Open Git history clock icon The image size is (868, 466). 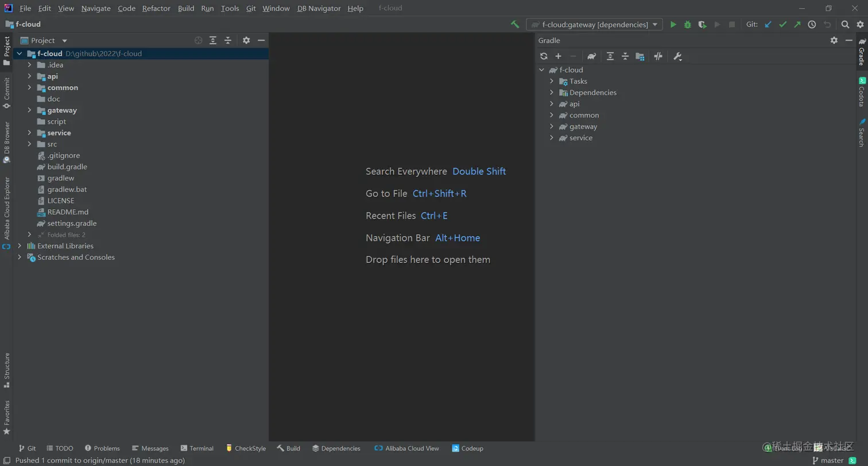coord(812,25)
